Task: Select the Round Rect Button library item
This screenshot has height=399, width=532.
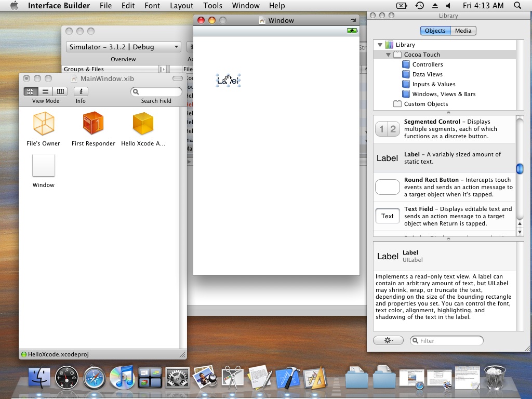Action: click(x=445, y=187)
